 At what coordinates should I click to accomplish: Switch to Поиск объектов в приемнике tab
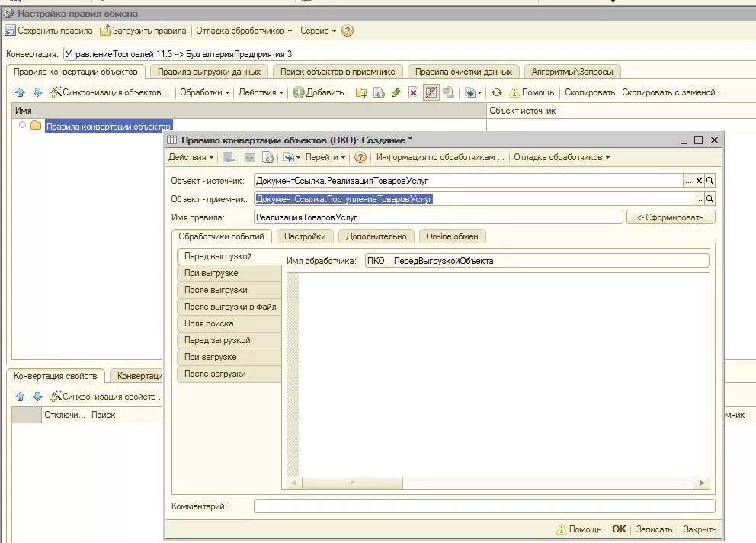[x=338, y=72]
